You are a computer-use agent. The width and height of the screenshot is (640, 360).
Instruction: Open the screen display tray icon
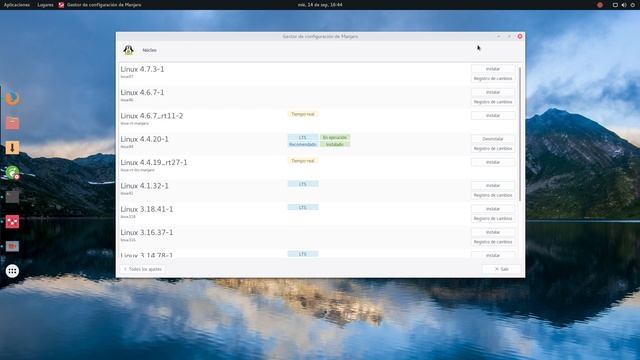point(615,5)
